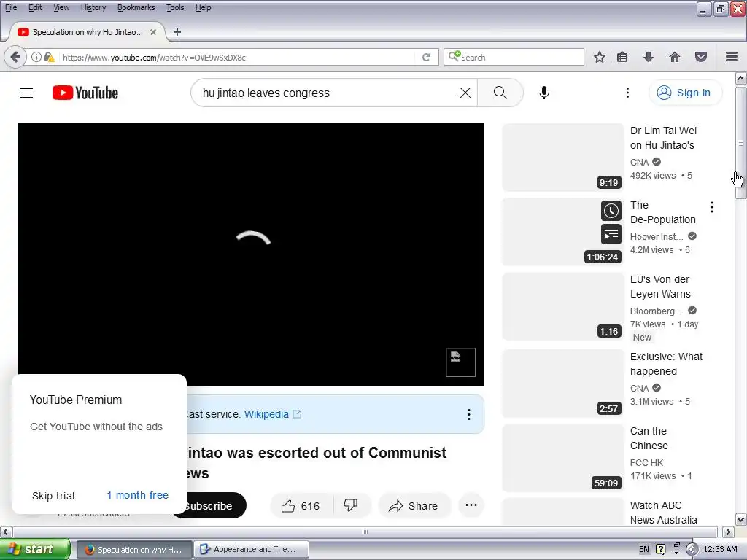Viewport: 747px width, 560px height.
Task: Dislike the video with thumbs down
Action: (x=351, y=505)
